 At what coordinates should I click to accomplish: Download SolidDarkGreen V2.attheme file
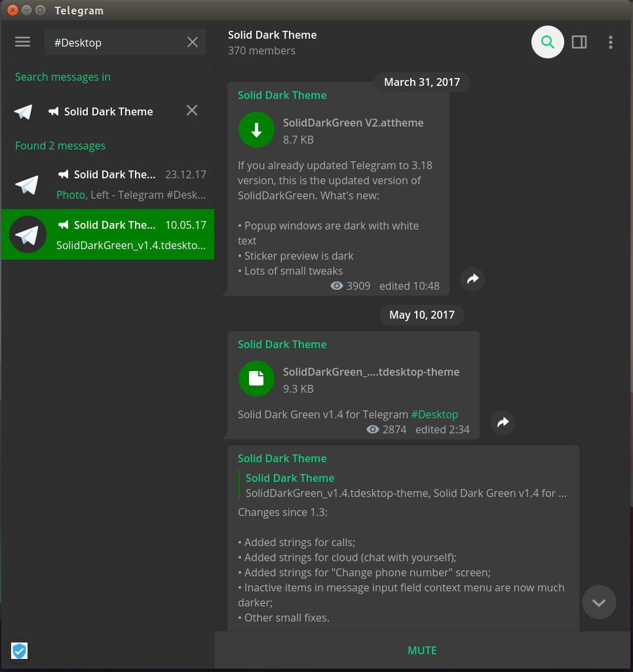(256, 129)
